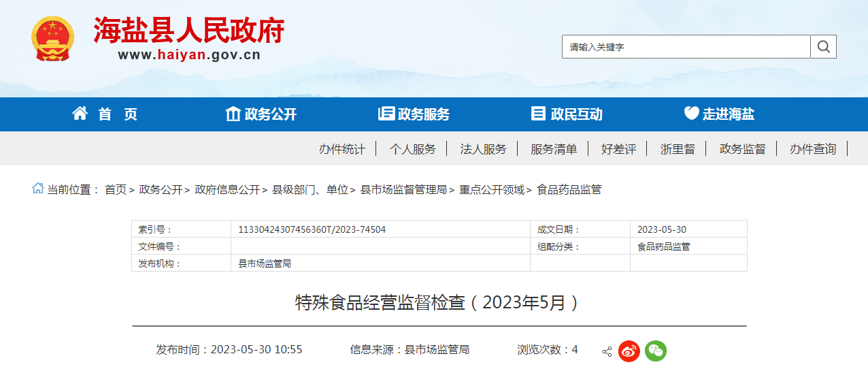Go to 首页 in the breadcrumb
Viewport: 868px width, 371px height.
116,190
